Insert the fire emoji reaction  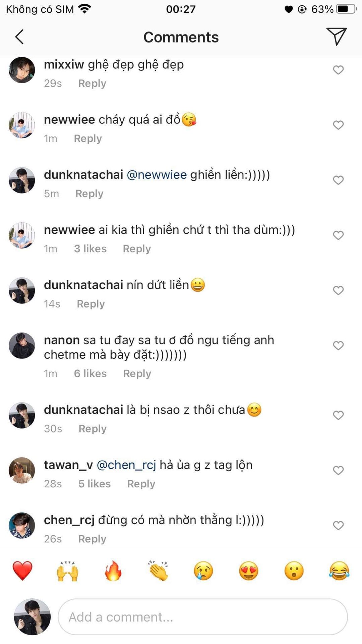113,571
